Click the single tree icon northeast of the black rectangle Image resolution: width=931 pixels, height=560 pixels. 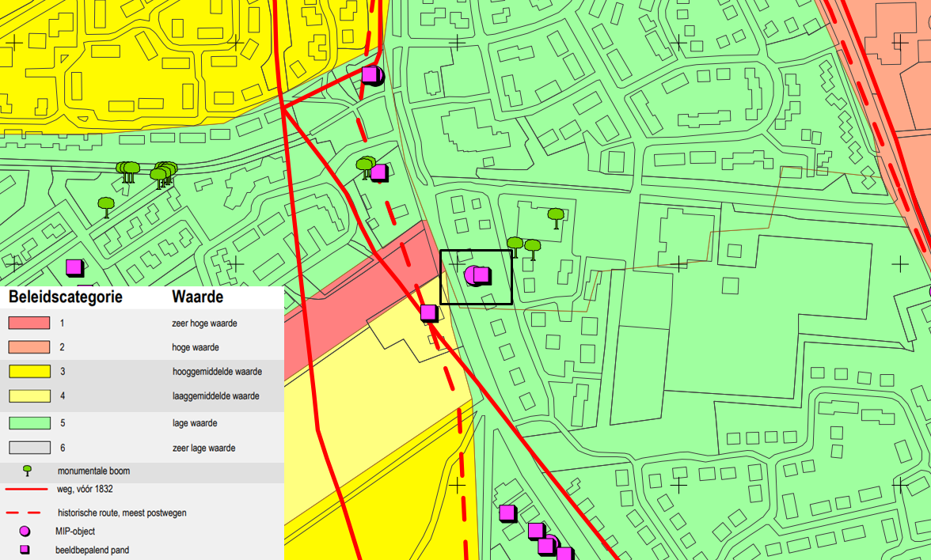(556, 216)
